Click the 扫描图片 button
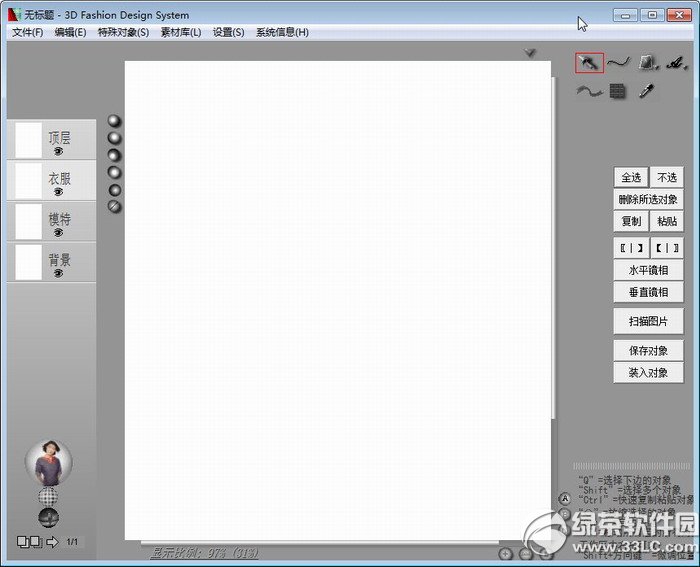The width and height of the screenshot is (700, 567). tap(648, 321)
